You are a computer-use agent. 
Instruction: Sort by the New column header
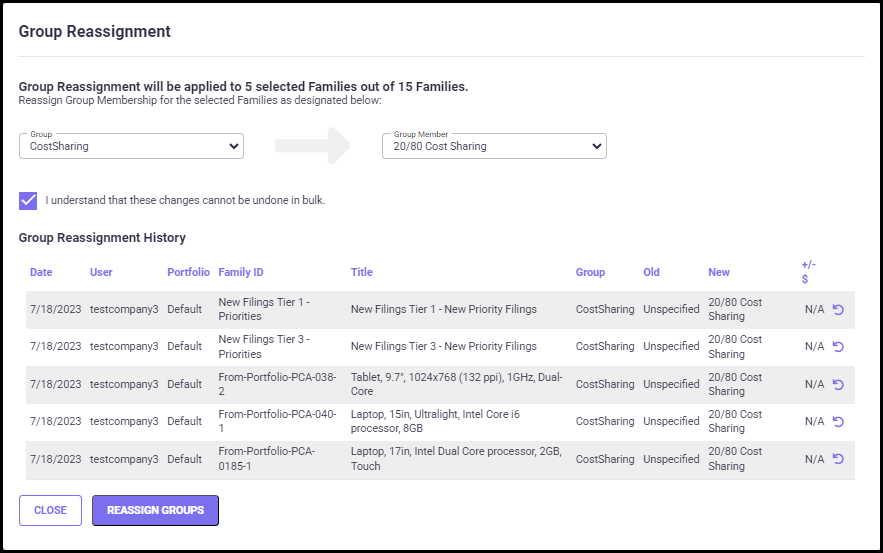point(718,272)
